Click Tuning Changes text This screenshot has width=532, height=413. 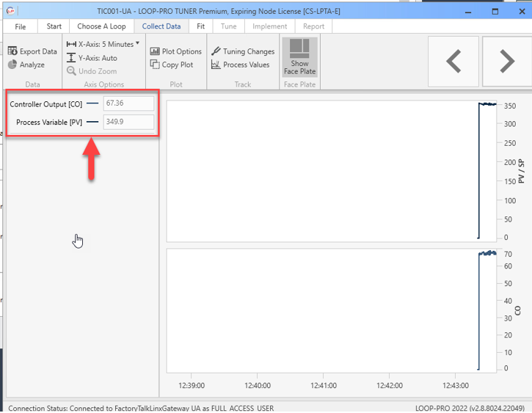(249, 51)
